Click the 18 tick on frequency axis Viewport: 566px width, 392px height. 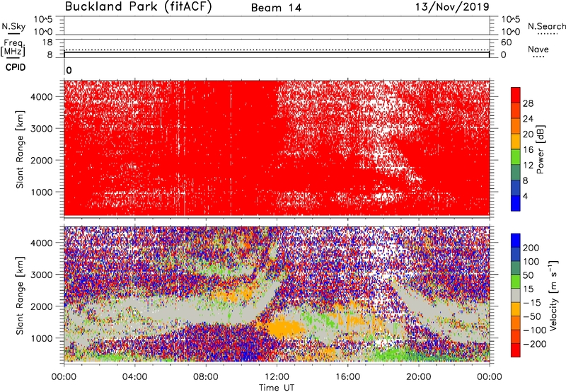[x=47, y=42]
